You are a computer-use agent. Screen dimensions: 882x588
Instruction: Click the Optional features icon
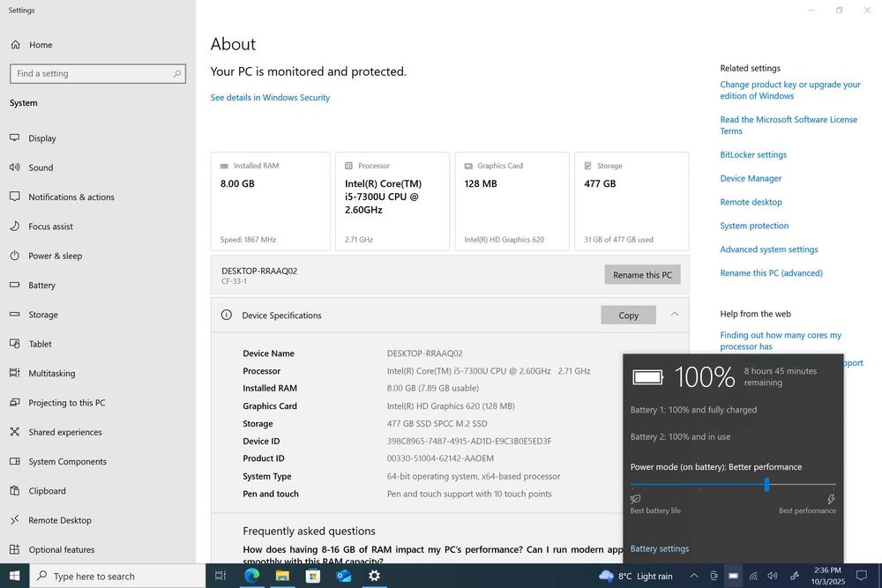tap(15, 549)
